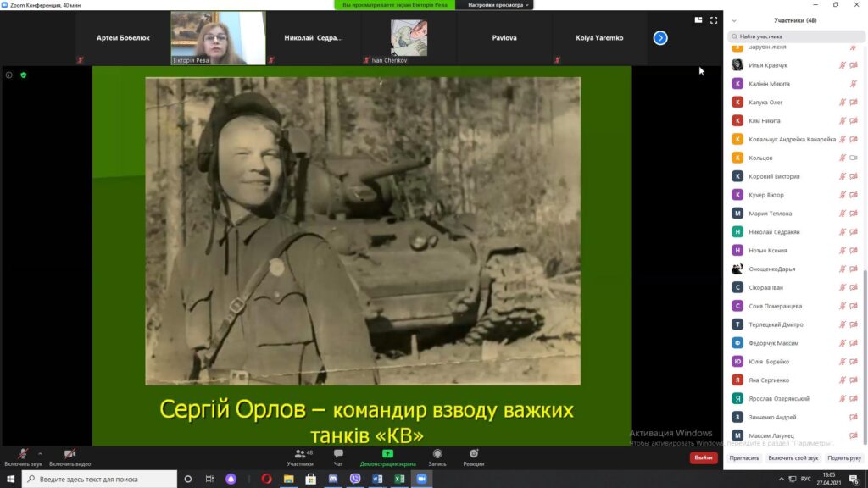The image size is (868, 488).
Task: Start recording with Запись button
Action: (437, 457)
